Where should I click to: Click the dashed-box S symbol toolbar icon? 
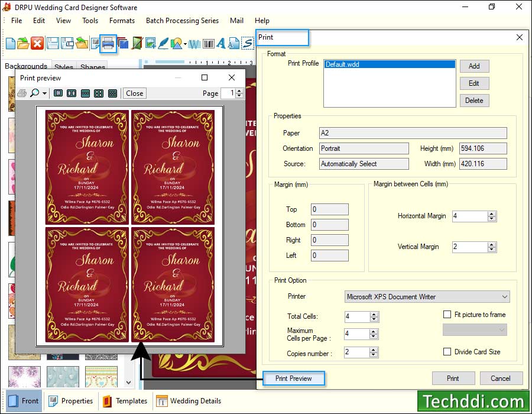(x=248, y=43)
